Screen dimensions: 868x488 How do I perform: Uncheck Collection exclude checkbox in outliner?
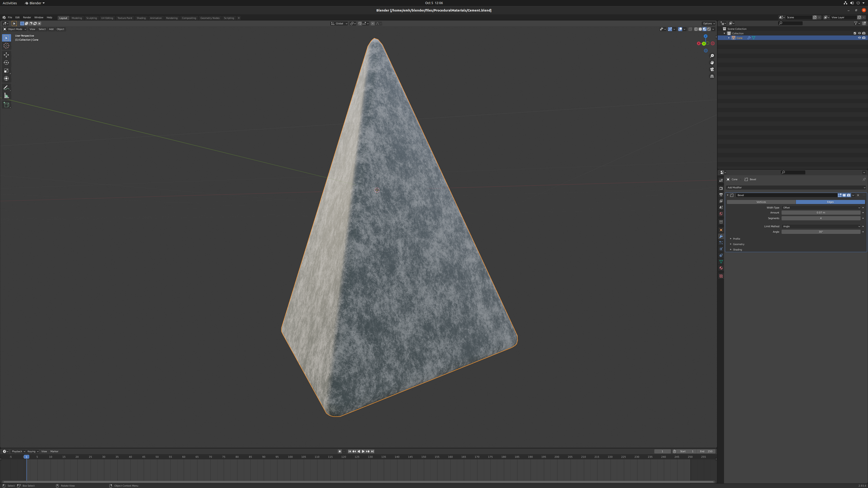point(855,33)
